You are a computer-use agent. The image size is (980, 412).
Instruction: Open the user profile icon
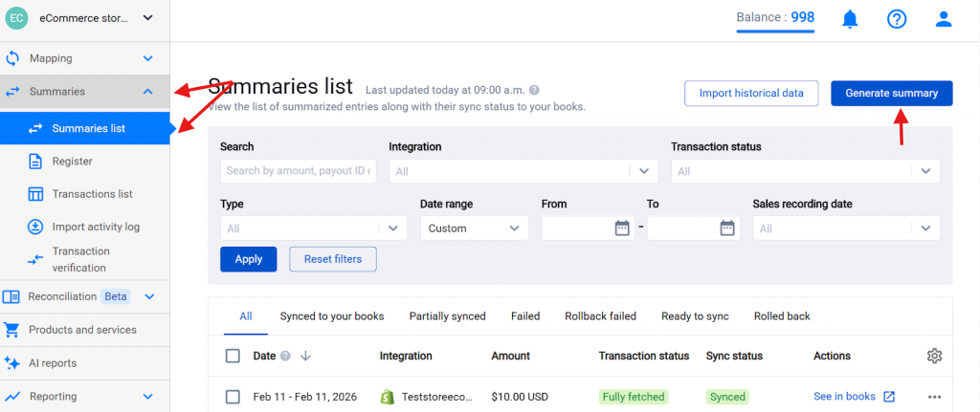(x=944, y=19)
